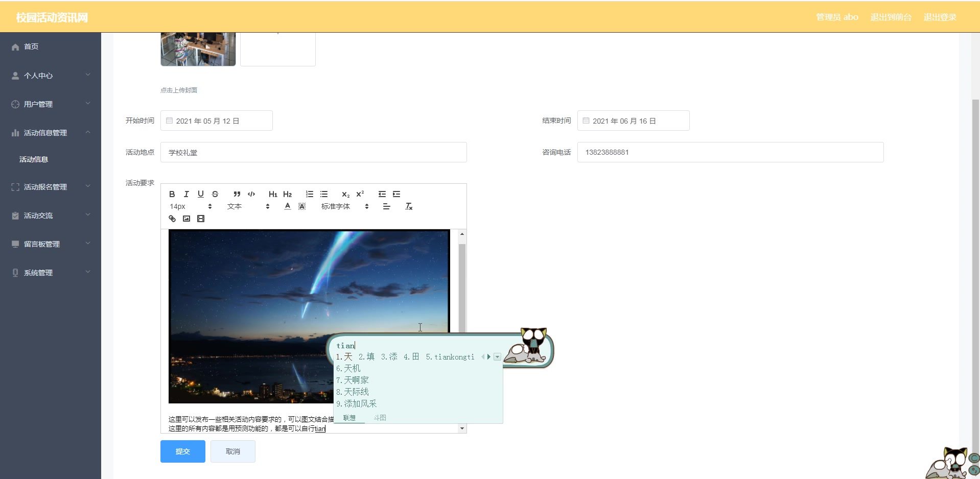Choose IME candidate 7 天啊家
The width and height of the screenshot is (980, 479).
click(353, 380)
